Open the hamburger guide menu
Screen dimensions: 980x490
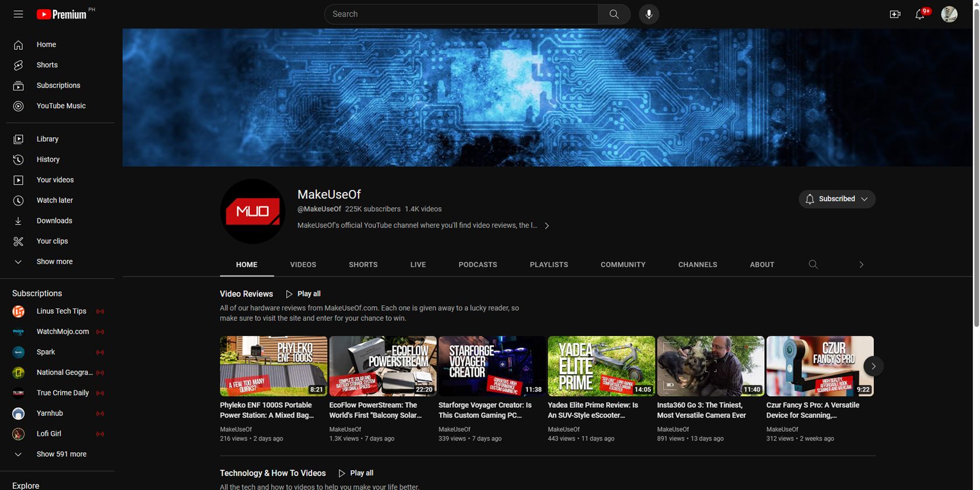[18, 14]
